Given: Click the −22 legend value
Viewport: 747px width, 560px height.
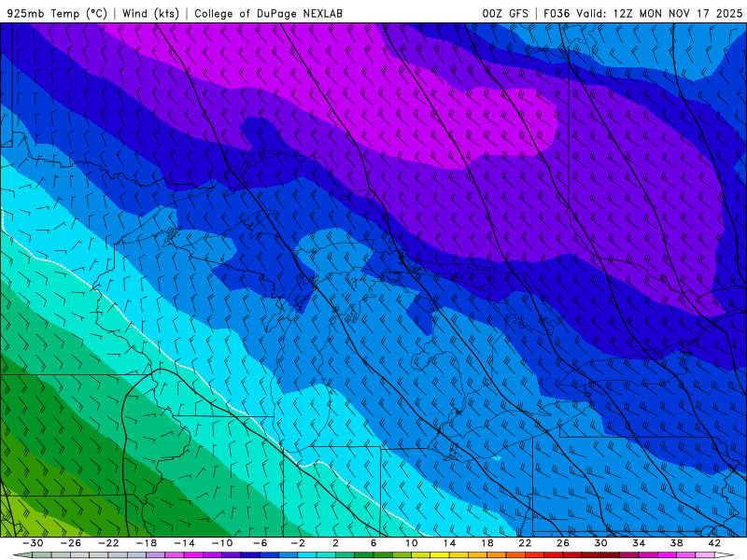Looking at the screenshot, I should 108,543.
